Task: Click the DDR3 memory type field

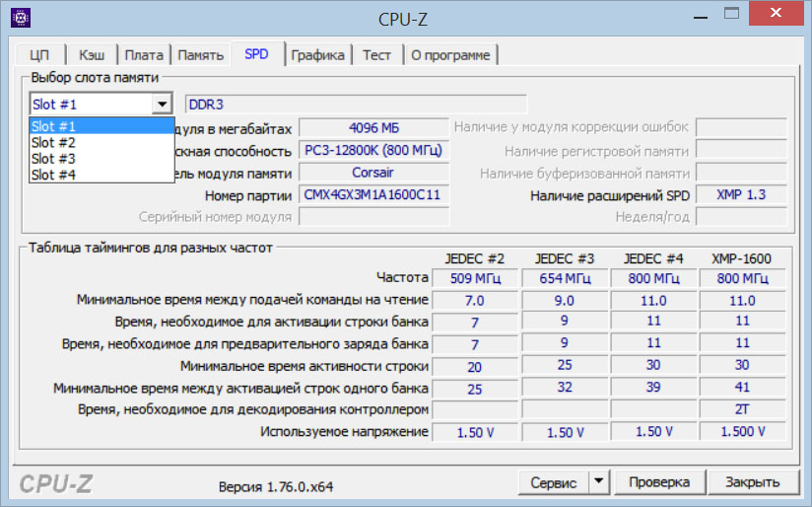Action: tap(356, 105)
